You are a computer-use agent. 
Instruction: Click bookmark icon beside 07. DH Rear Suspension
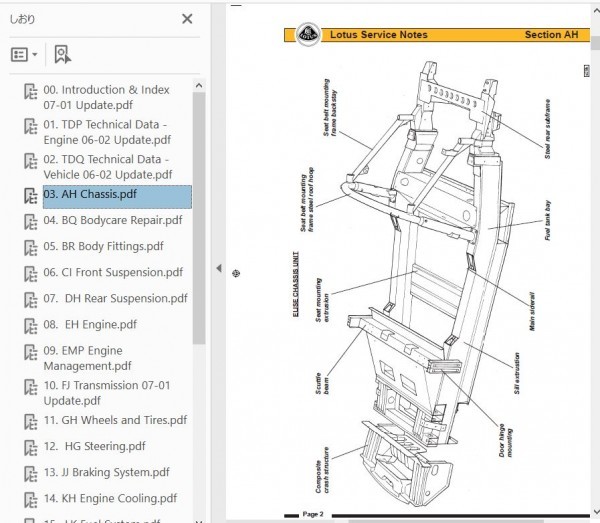coord(31,300)
